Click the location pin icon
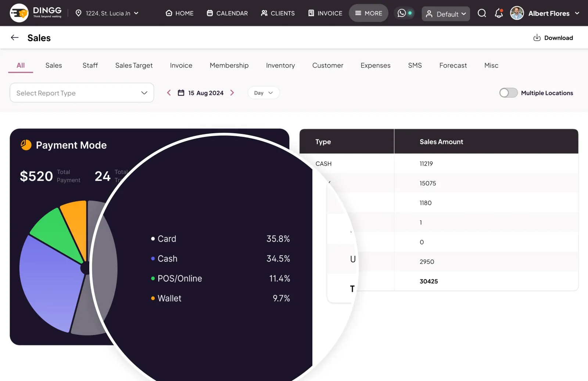Screen dimensions: 588x381 pyautogui.click(x=78, y=13)
